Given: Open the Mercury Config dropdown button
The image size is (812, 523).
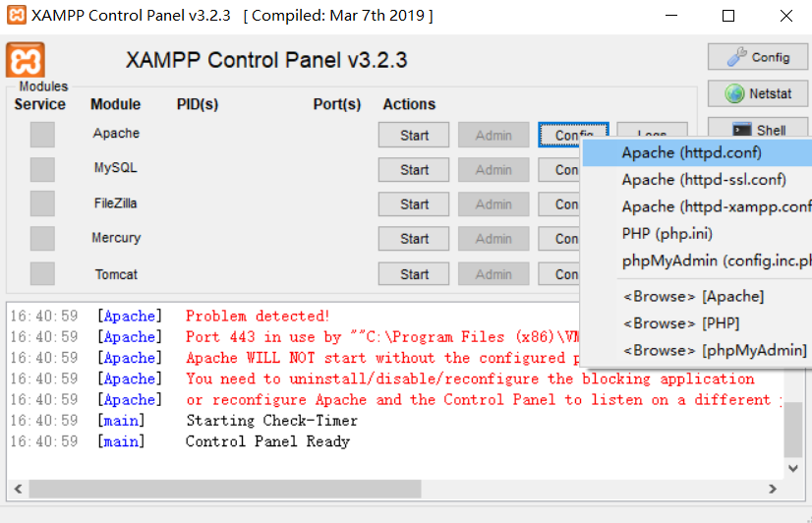Looking at the screenshot, I should 558,239.
